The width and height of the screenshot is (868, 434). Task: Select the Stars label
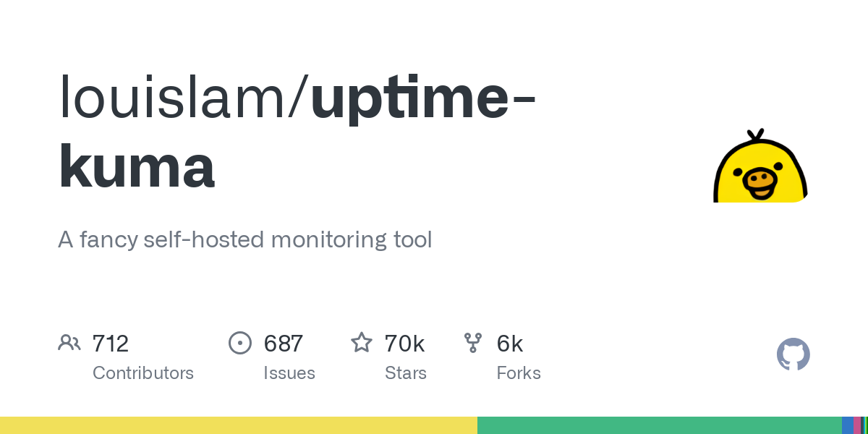(x=405, y=373)
